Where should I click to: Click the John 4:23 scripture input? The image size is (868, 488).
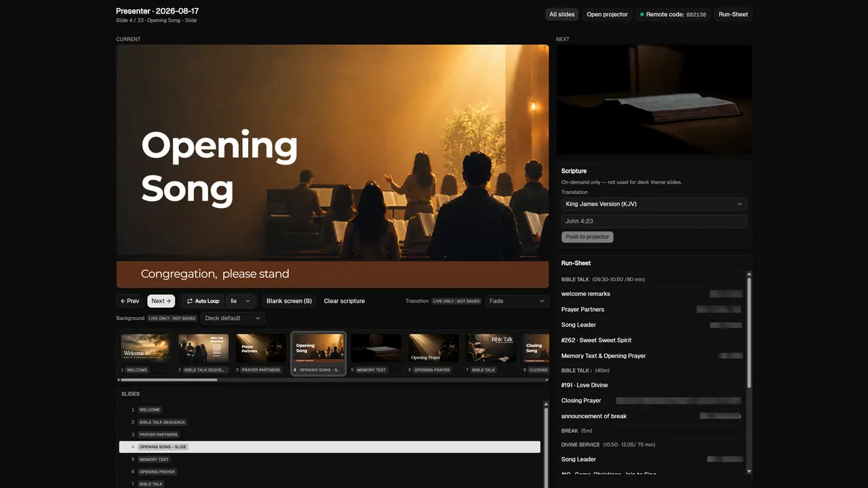click(x=654, y=221)
